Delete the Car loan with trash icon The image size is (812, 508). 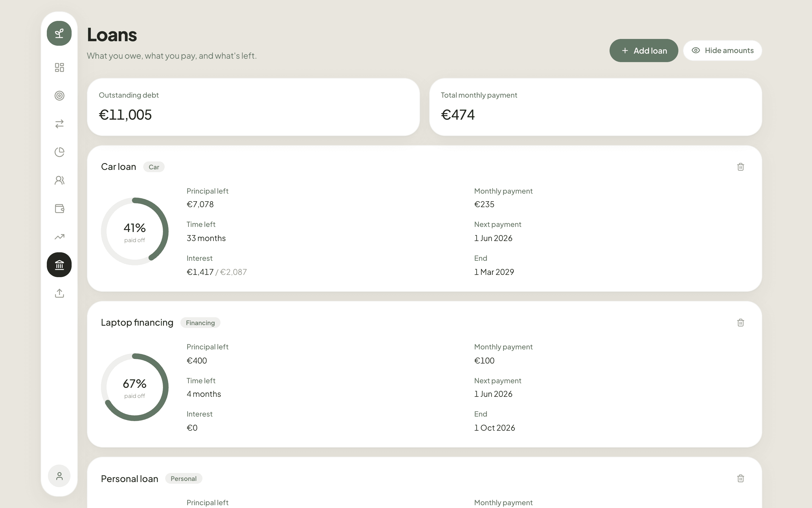click(741, 167)
